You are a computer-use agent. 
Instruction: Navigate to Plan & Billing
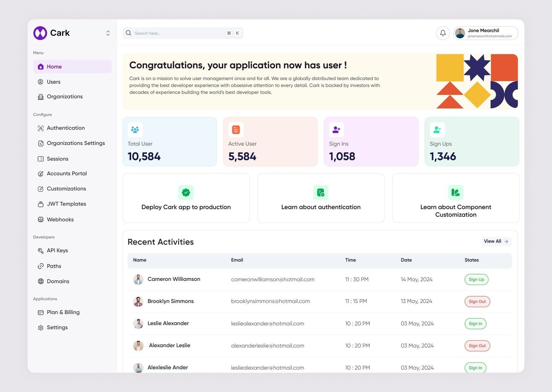point(63,312)
